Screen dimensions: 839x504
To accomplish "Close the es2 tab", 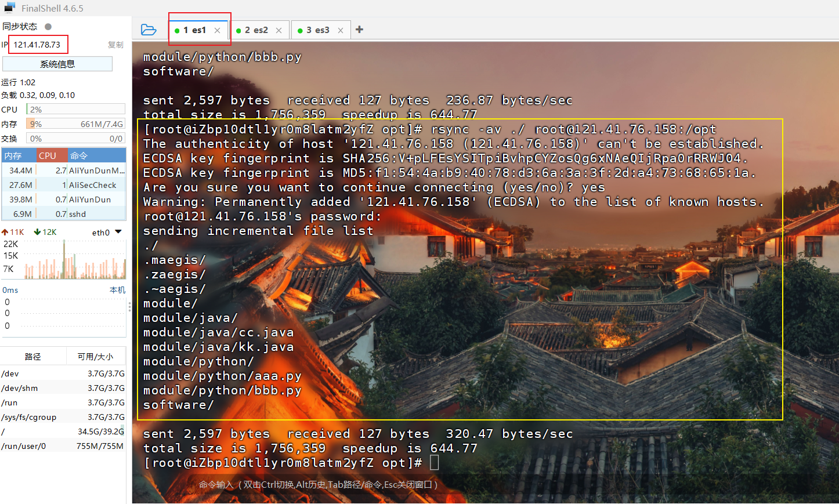I will tap(279, 31).
